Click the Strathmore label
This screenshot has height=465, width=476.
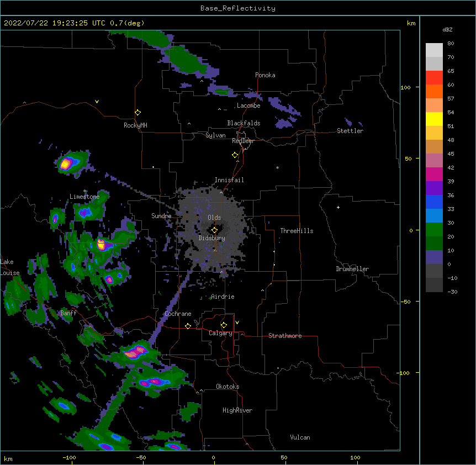pos(285,336)
